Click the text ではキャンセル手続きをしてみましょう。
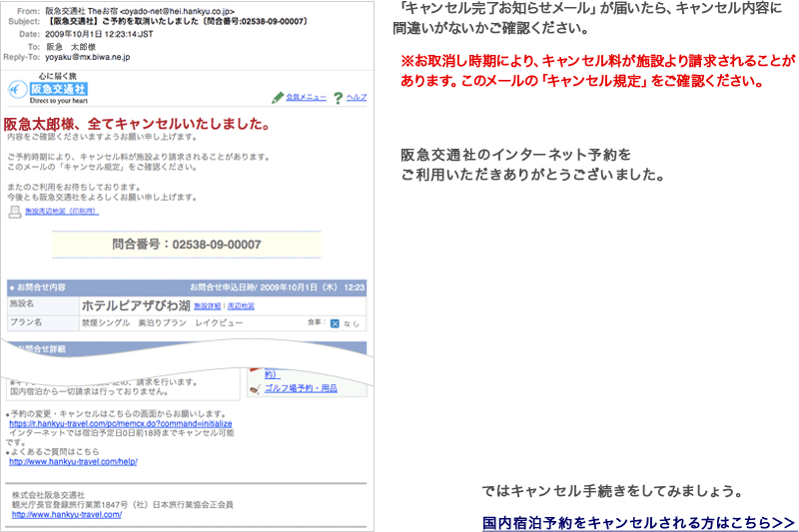799x532 pixels. pos(612,491)
